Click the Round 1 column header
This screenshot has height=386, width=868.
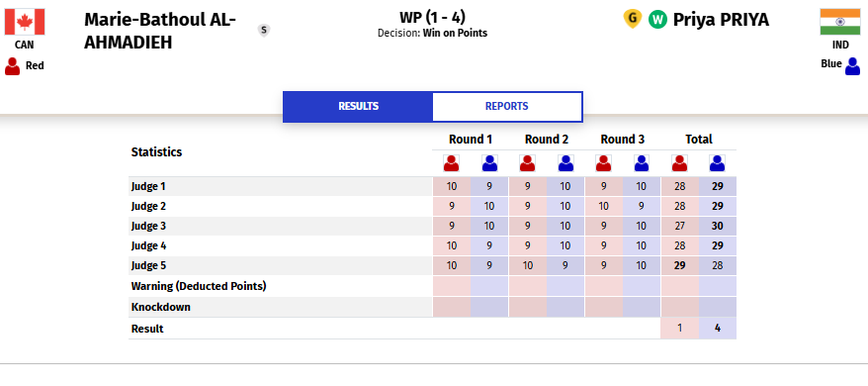471,140
